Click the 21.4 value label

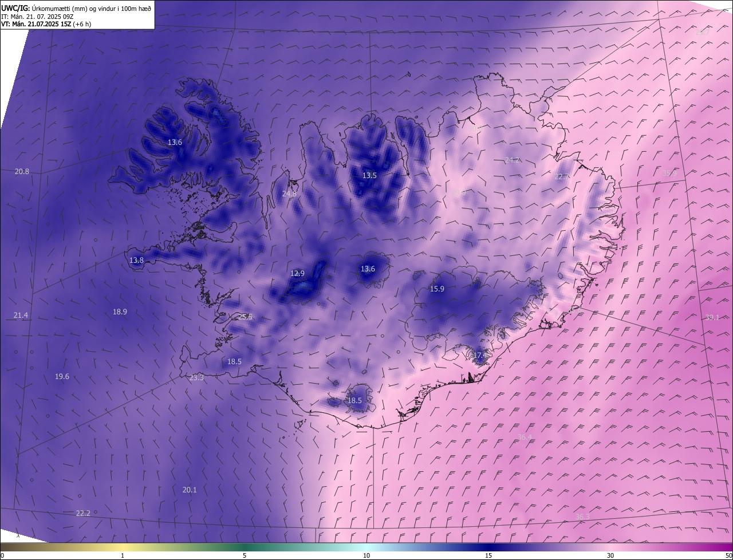[21, 315]
